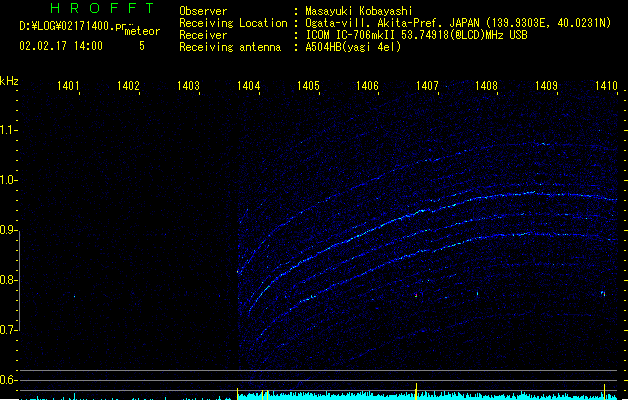Click the red echo spot below 1407
The width and height of the screenshot is (629, 400).
pyautogui.click(x=416, y=296)
